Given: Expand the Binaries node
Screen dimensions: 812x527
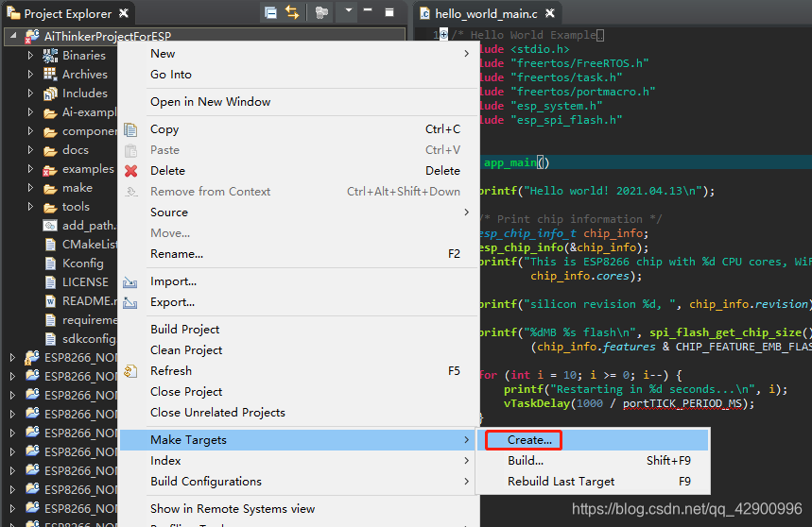Looking at the screenshot, I should click(30, 55).
